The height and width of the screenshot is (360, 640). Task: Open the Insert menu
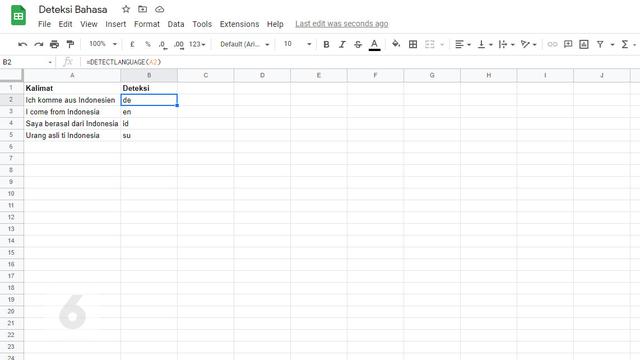(116, 24)
